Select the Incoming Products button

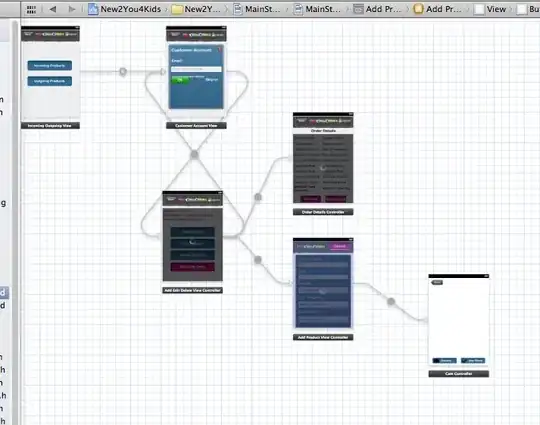pyautogui.click(x=50, y=65)
